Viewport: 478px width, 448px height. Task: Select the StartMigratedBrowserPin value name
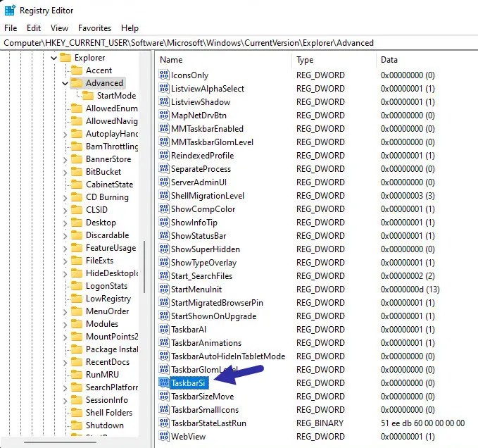click(217, 303)
